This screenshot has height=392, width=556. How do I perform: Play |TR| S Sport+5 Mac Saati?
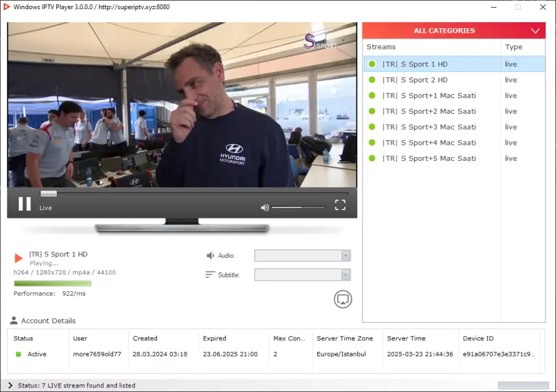[454, 158]
